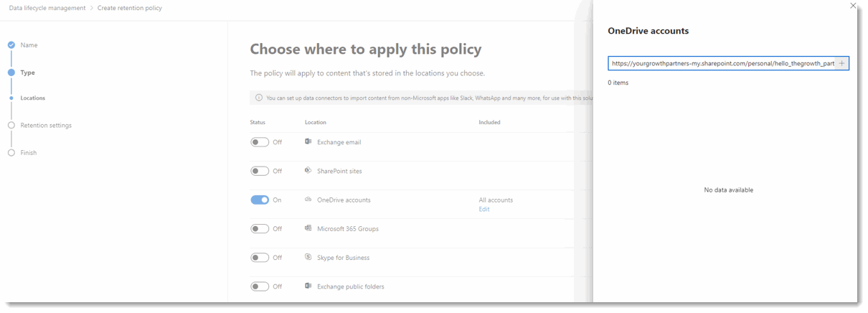Enable the Skype for Business toggle
This screenshot has width=868, height=313.
[260, 257]
